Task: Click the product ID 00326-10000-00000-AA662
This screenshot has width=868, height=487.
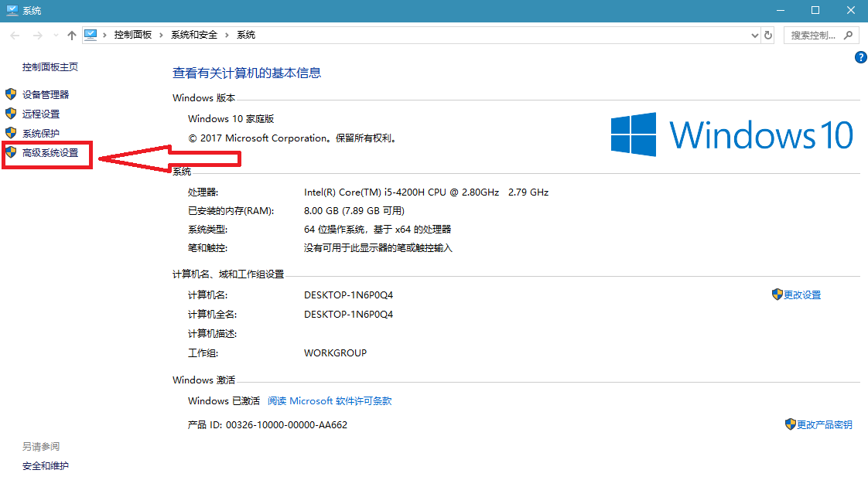Action: pos(287,425)
